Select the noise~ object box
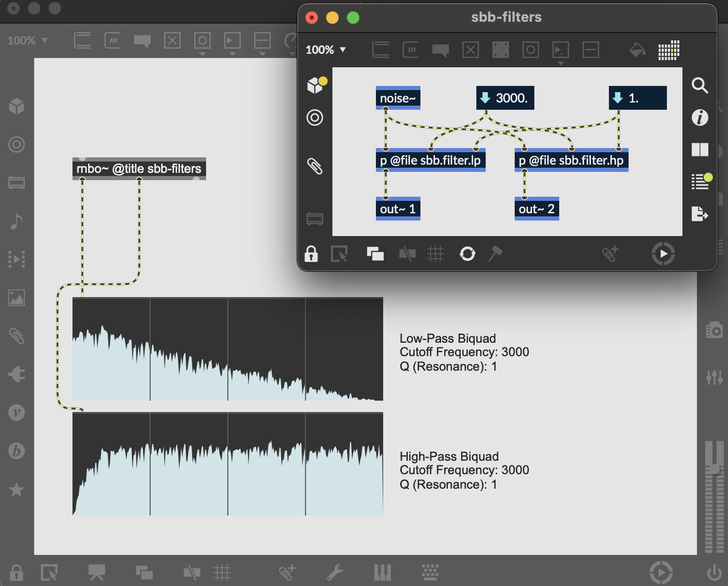The width and height of the screenshot is (728, 586). 398,98
